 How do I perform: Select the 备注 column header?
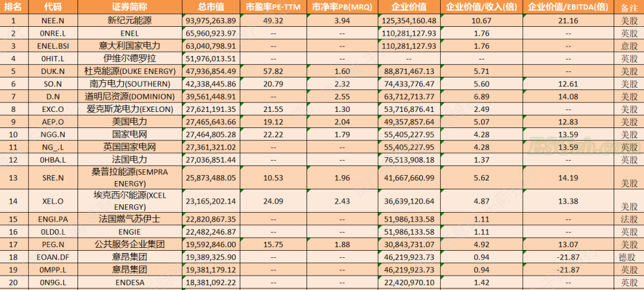point(629,7)
